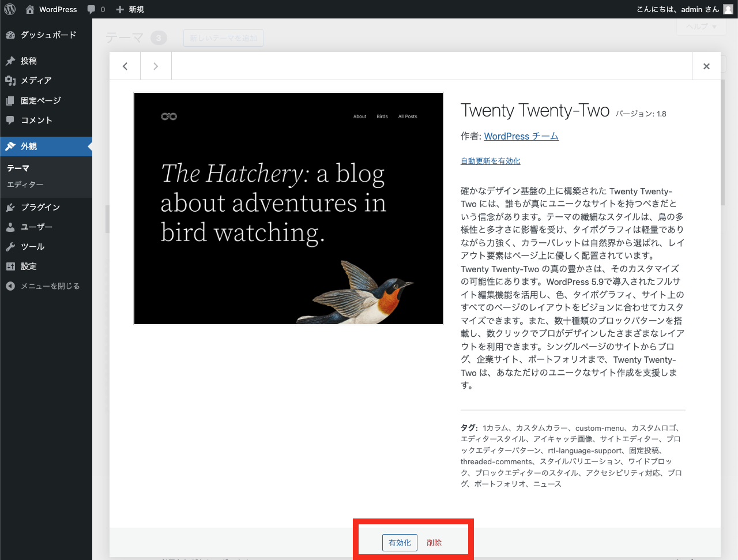
Task: Go to 投稿 in the sidebar
Action: tap(46, 61)
